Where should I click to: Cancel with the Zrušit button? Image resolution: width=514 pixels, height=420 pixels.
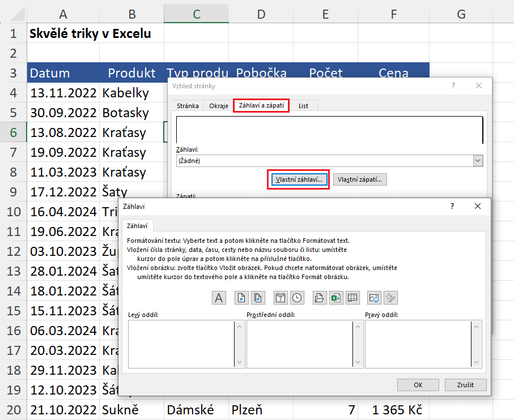[x=465, y=385]
